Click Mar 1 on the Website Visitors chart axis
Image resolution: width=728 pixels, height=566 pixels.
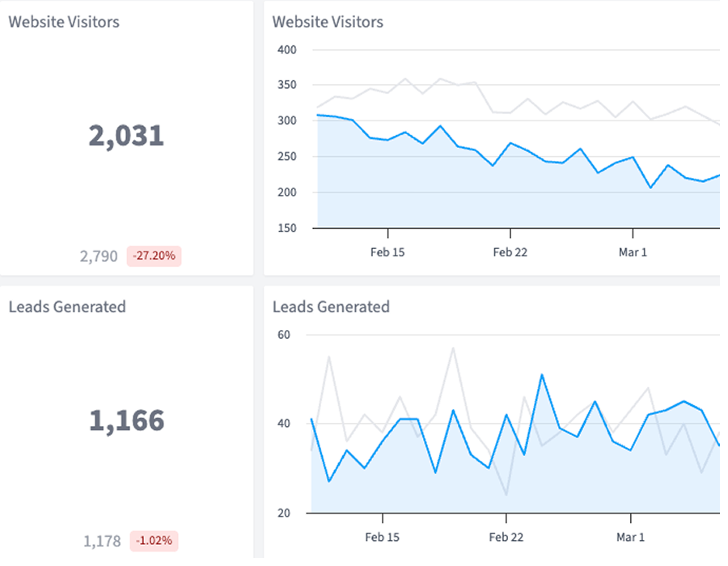633,252
